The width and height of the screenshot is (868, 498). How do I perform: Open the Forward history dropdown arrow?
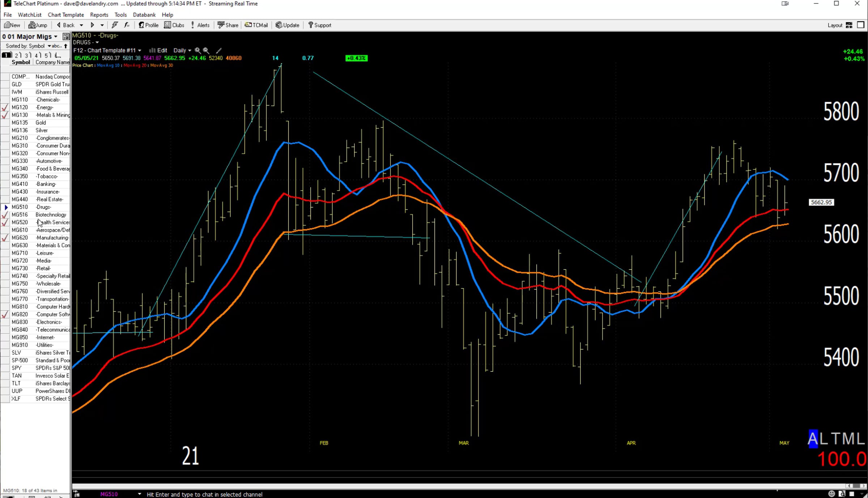point(102,25)
